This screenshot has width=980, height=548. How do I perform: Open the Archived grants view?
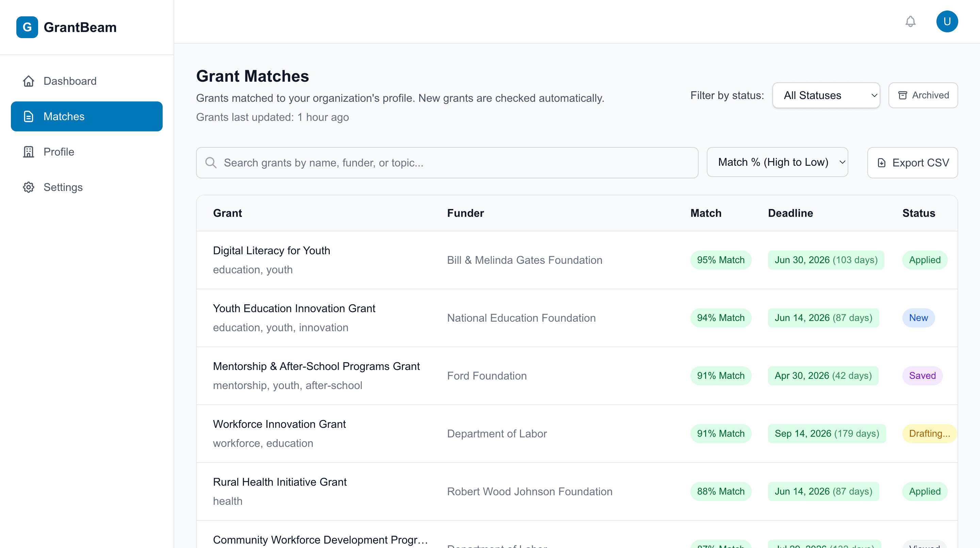(x=923, y=95)
